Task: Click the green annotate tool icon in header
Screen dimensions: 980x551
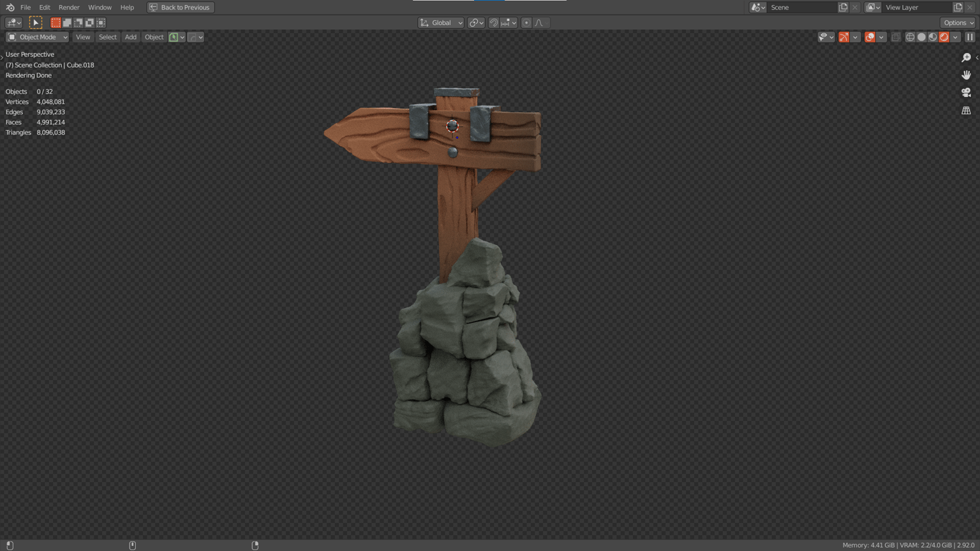Action: (174, 37)
